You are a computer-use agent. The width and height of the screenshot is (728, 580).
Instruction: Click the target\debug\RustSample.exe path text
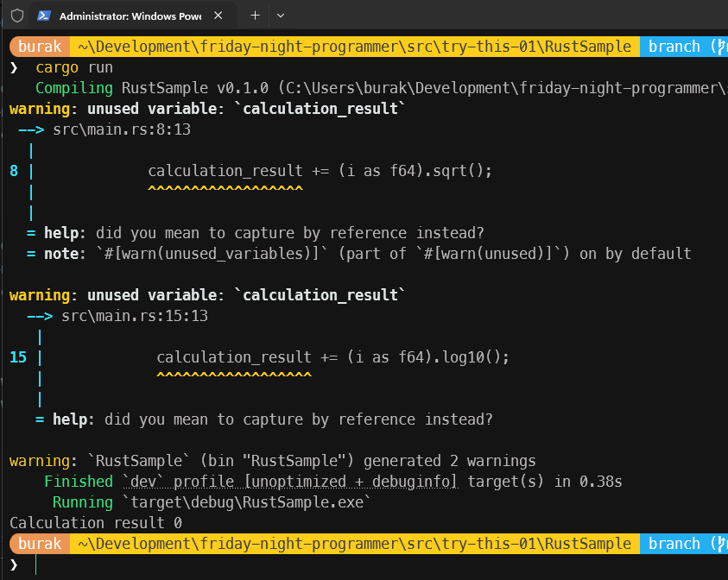[x=245, y=502]
